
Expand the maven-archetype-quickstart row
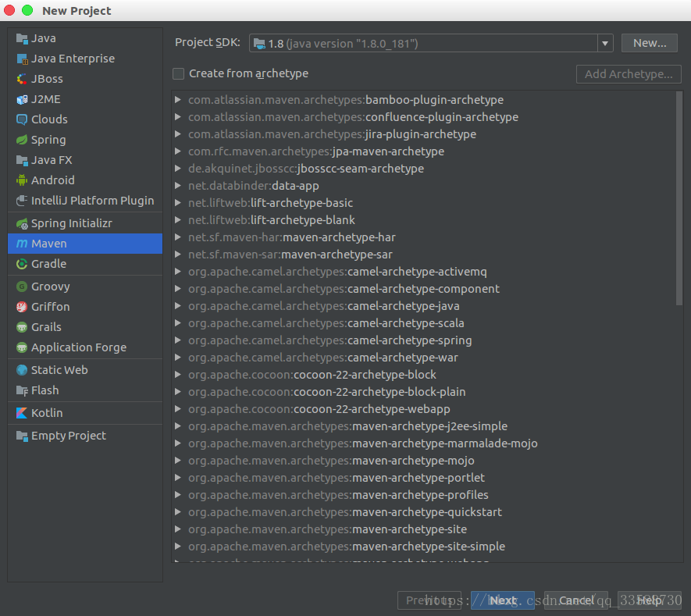click(177, 512)
